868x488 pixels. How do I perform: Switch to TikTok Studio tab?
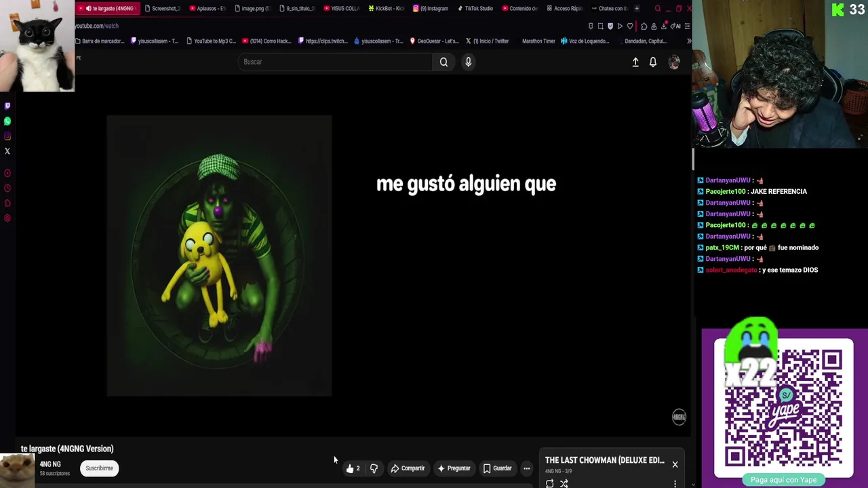(475, 9)
